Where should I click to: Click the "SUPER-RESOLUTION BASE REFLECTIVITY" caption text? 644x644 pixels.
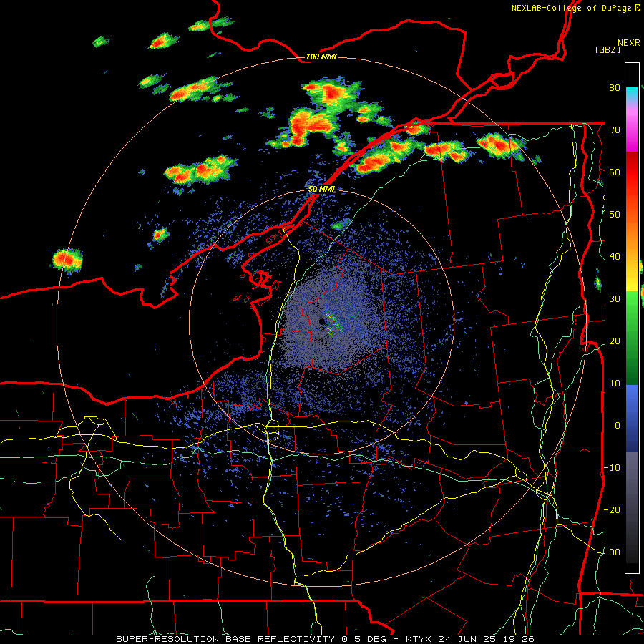(x=225, y=639)
